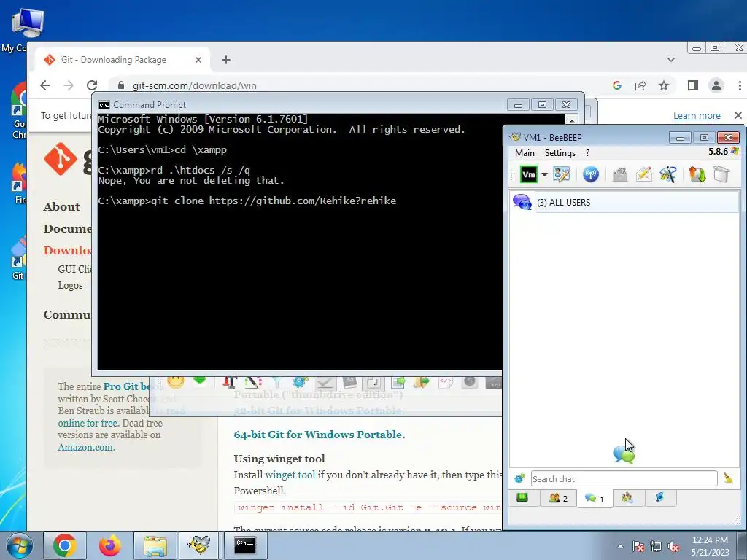Screen dimensions: 747x560
Task: Click the Vm user avatar in BeeBEEP
Action: pyautogui.click(x=529, y=174)
